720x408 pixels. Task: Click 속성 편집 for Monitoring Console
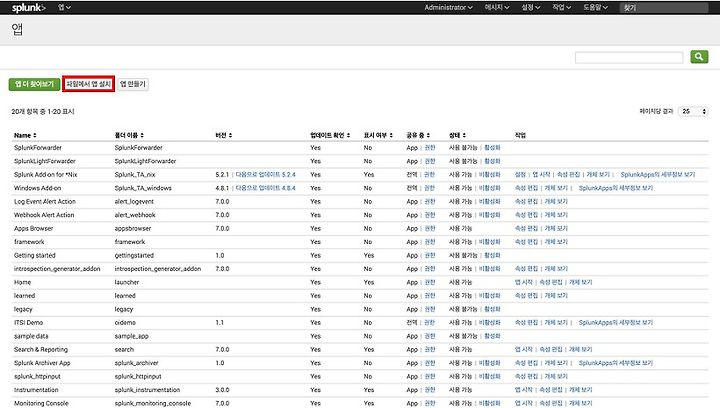point(551,403)
